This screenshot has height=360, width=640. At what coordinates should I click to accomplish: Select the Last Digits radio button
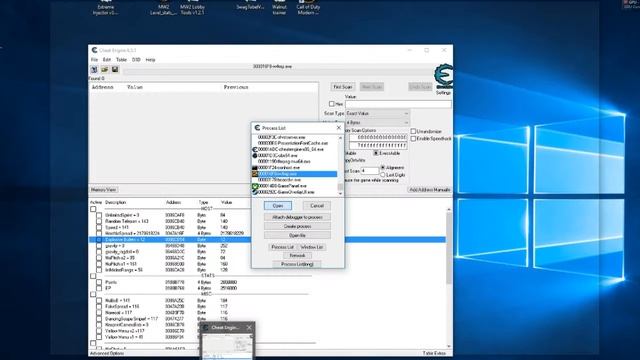coord(383,175)
